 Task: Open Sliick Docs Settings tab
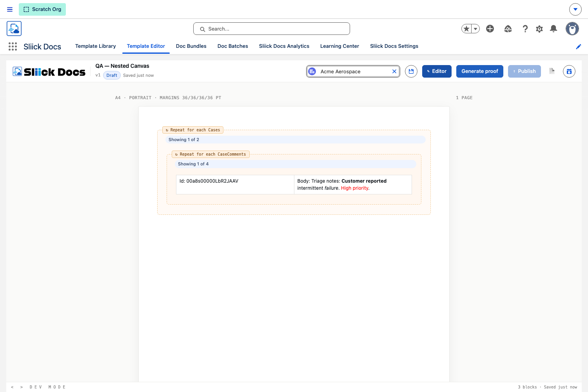pyautogui.click(x=394, y=46)
